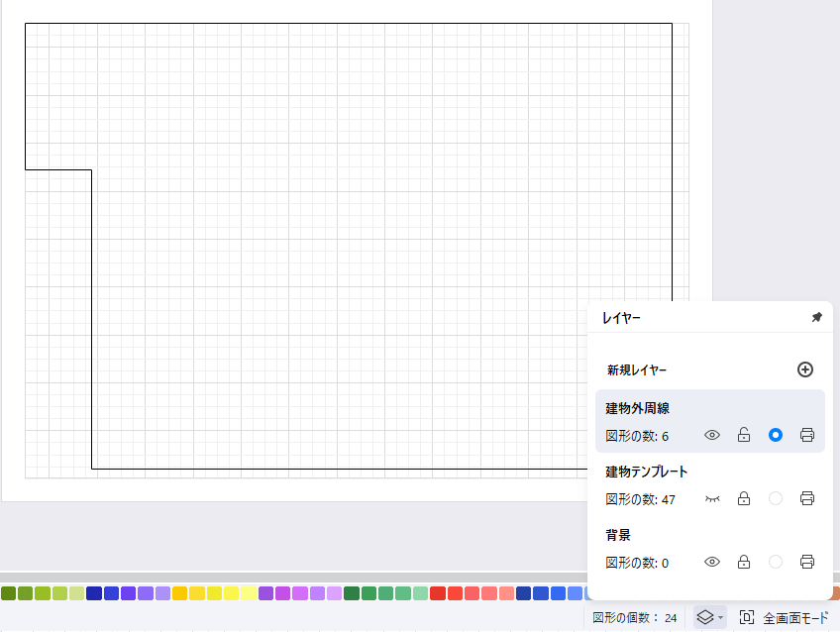Enter 全画面モード full screen mode
The width and height of the screenshot is (840, 632).
pos(785,618)
